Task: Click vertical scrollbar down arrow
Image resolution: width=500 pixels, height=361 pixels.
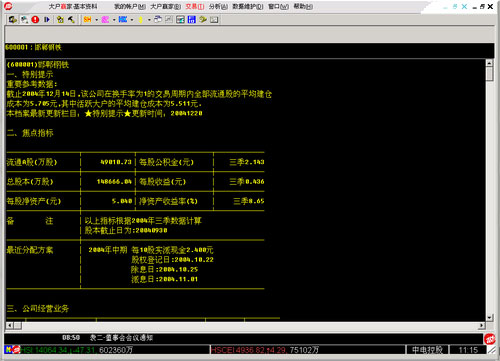Action: pos(489,317)
